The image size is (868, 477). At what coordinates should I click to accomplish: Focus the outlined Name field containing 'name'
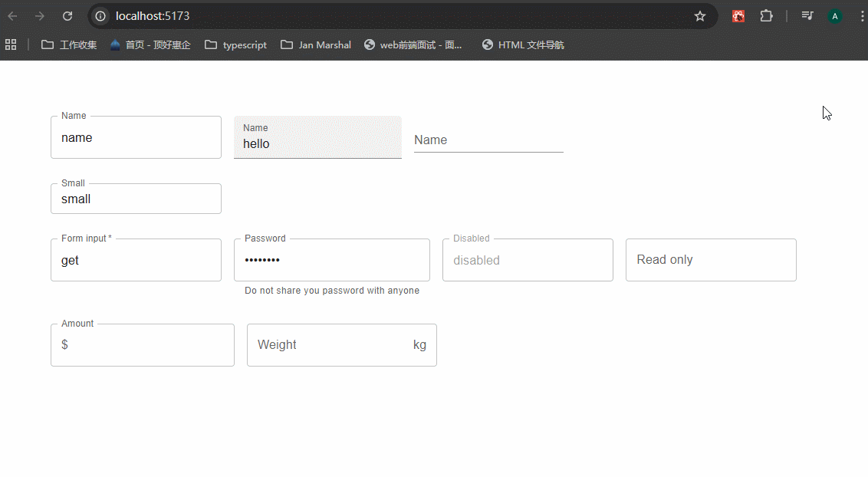(136, 138)
